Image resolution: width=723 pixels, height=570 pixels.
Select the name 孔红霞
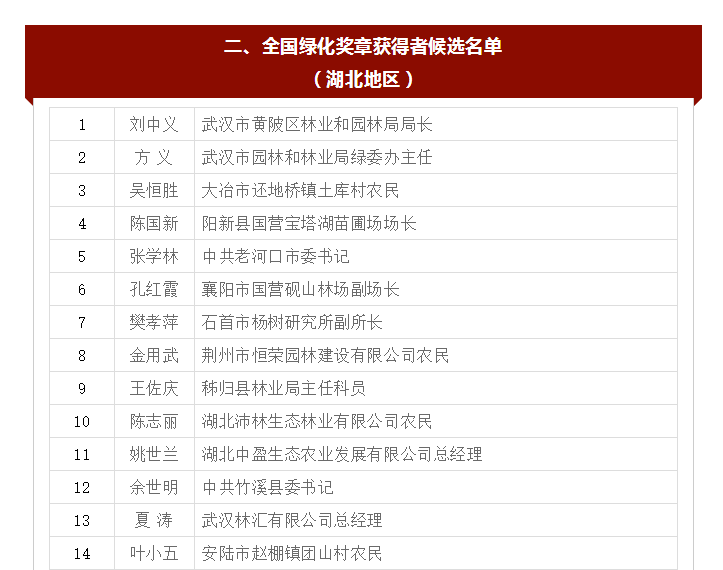pos(154,290)
